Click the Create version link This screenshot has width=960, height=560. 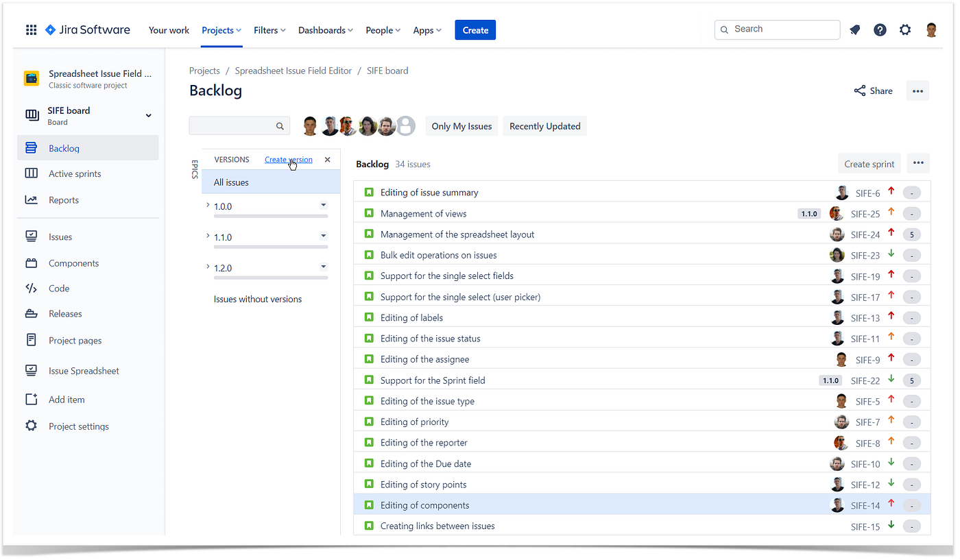coord(289,160)
